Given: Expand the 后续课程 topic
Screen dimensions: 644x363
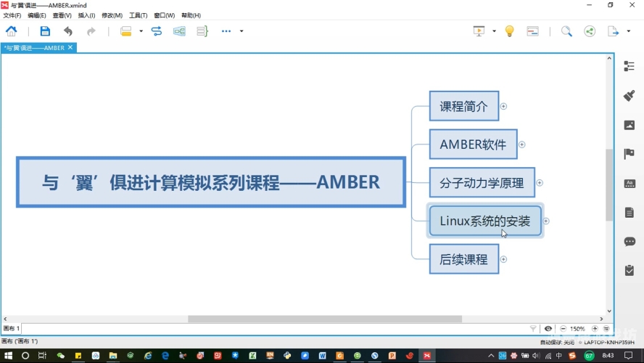Looking at the screenshot, I should click(x=503, y=259).
